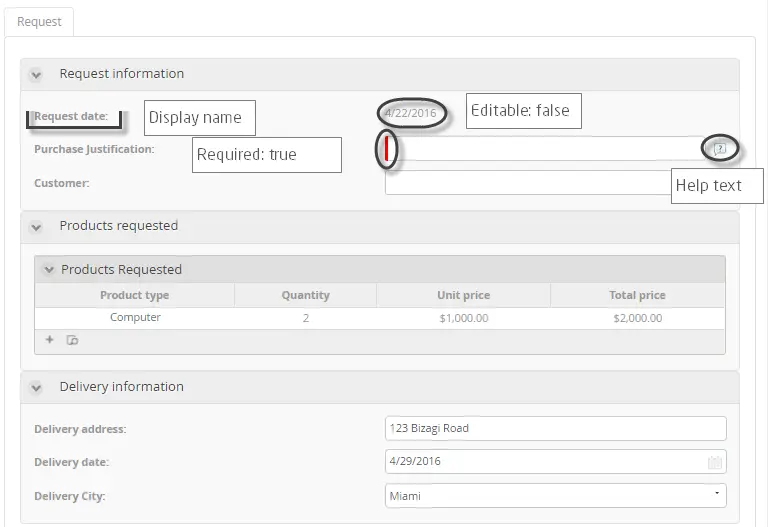
Task: Sort by the Product type column header
Action: pyautogui.click(x=135, y=295)
